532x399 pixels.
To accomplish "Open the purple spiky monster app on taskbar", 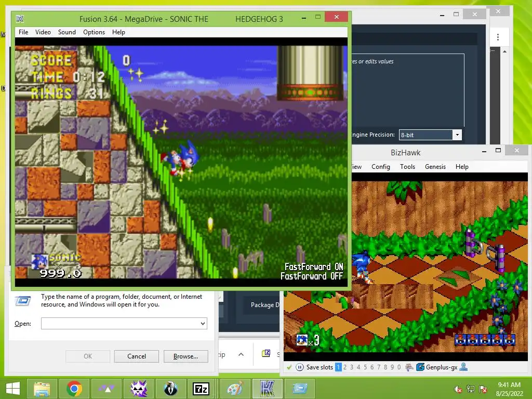I will [x=139, y=389].
